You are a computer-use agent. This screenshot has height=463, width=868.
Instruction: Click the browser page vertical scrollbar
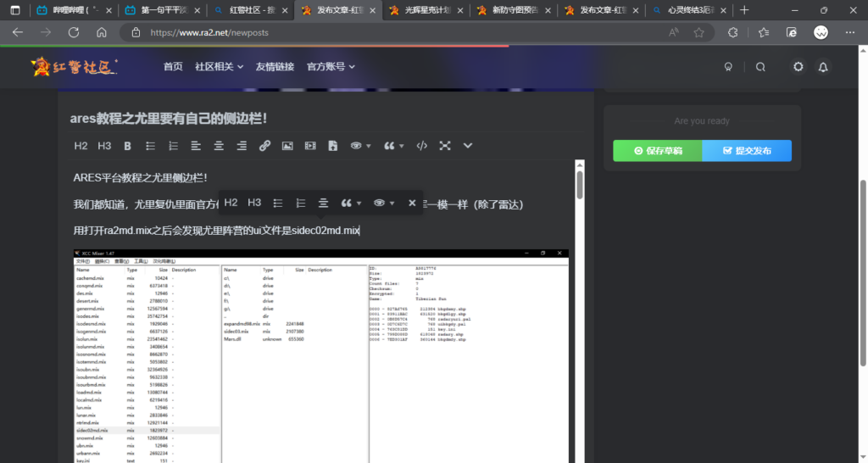click(862, 272)
